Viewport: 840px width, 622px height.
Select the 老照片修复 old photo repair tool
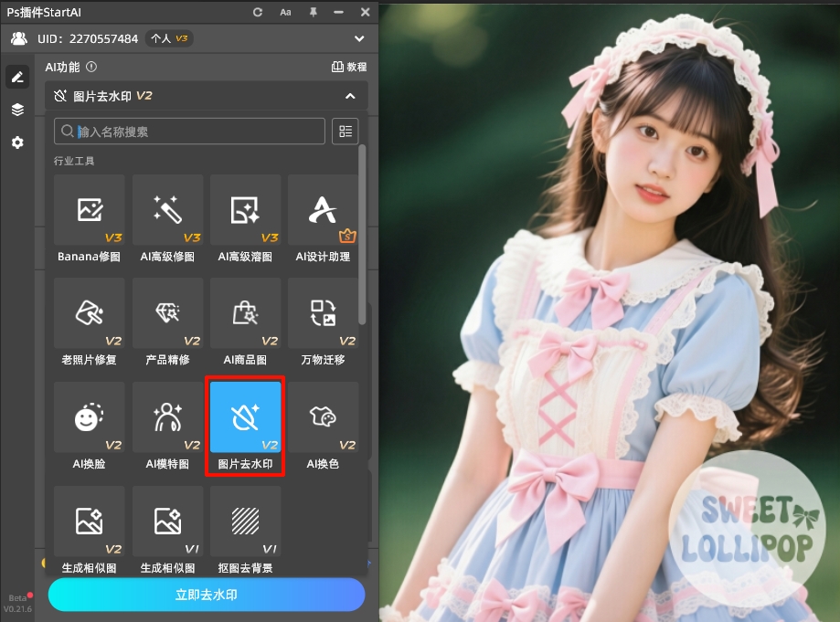[x=89, y=324]
